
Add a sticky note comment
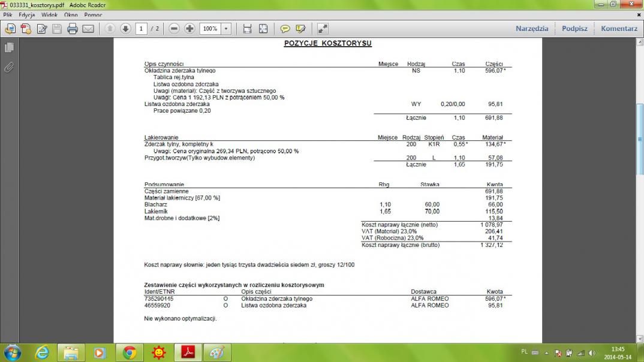[x=285, y=29]
